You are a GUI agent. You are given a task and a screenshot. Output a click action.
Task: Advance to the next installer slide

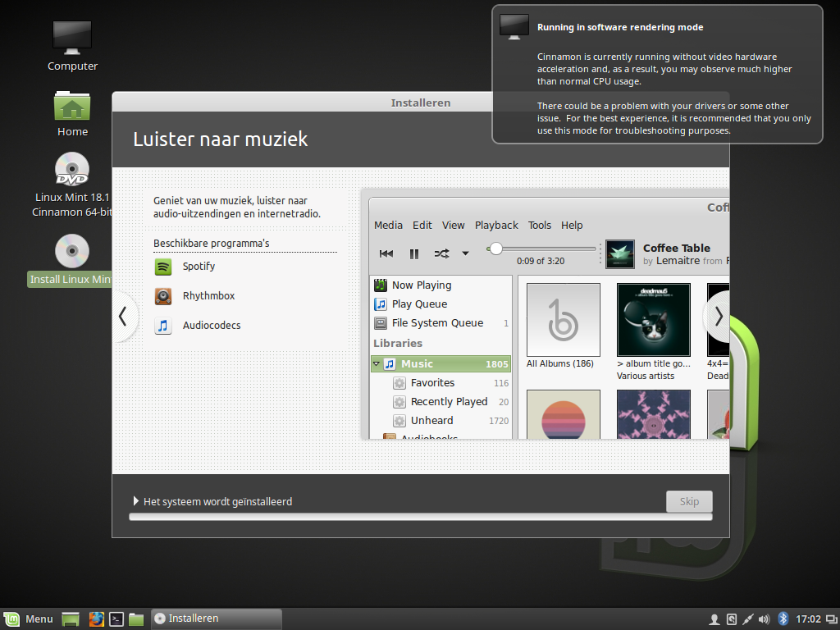coord(718,317)
